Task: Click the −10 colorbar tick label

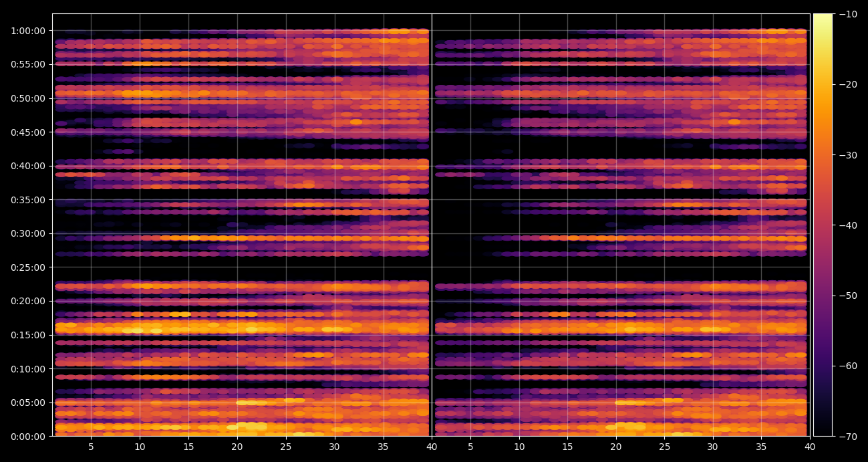Action: coord(847,14)
